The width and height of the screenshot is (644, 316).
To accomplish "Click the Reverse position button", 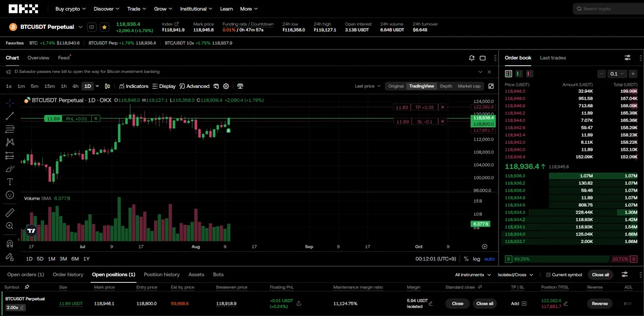I will [x=599, y=303].
